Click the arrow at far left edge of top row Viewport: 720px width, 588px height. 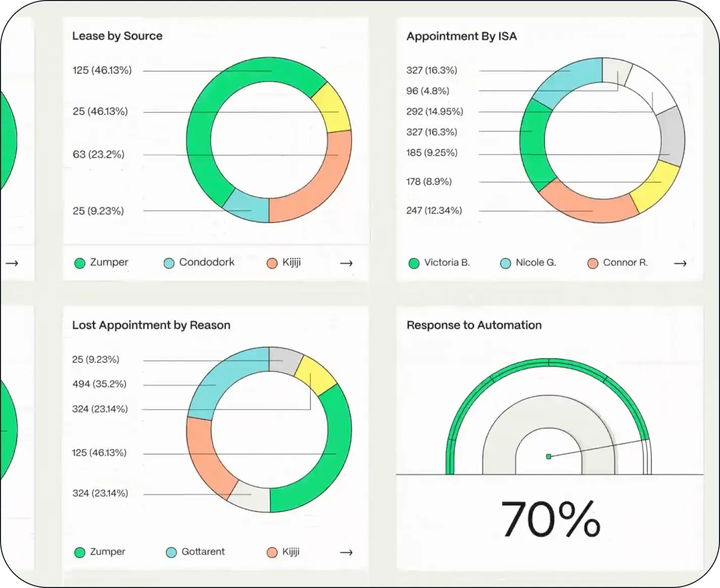click(12, 263)
